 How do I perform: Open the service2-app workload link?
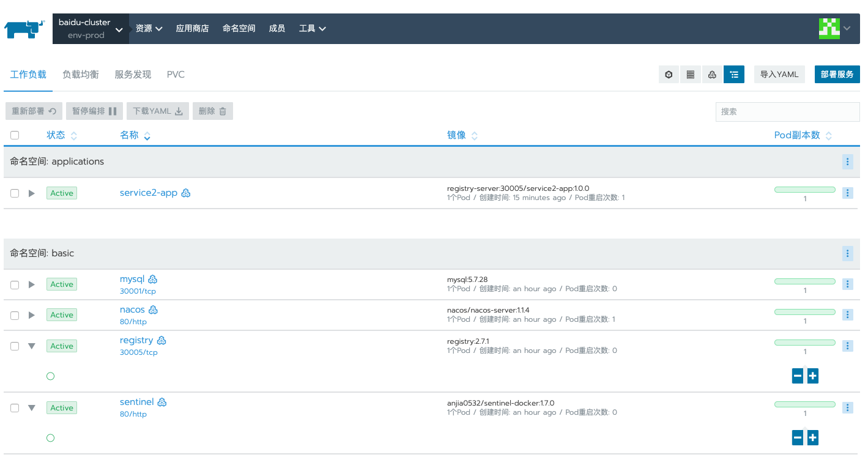(149, 193)
